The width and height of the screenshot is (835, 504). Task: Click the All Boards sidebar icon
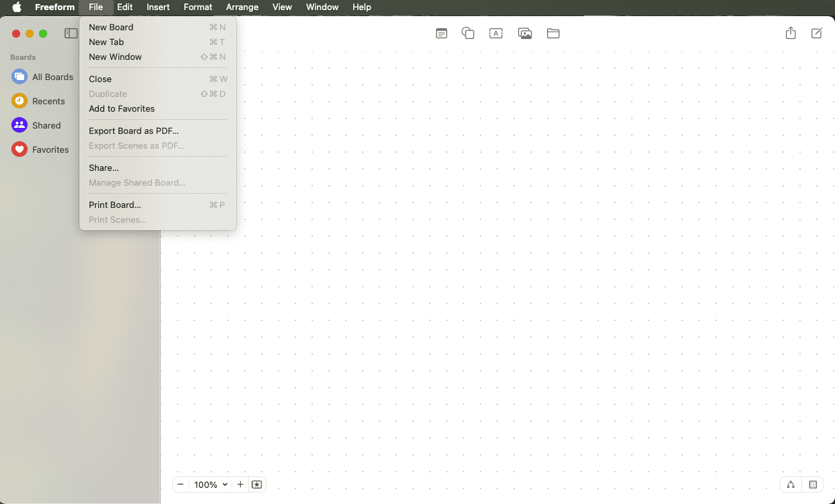point(20,77)
